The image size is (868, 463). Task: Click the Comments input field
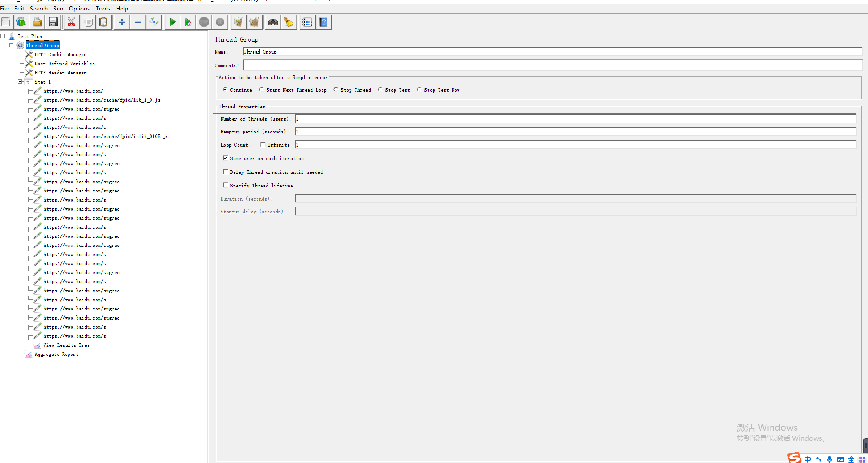click(552, 65)
